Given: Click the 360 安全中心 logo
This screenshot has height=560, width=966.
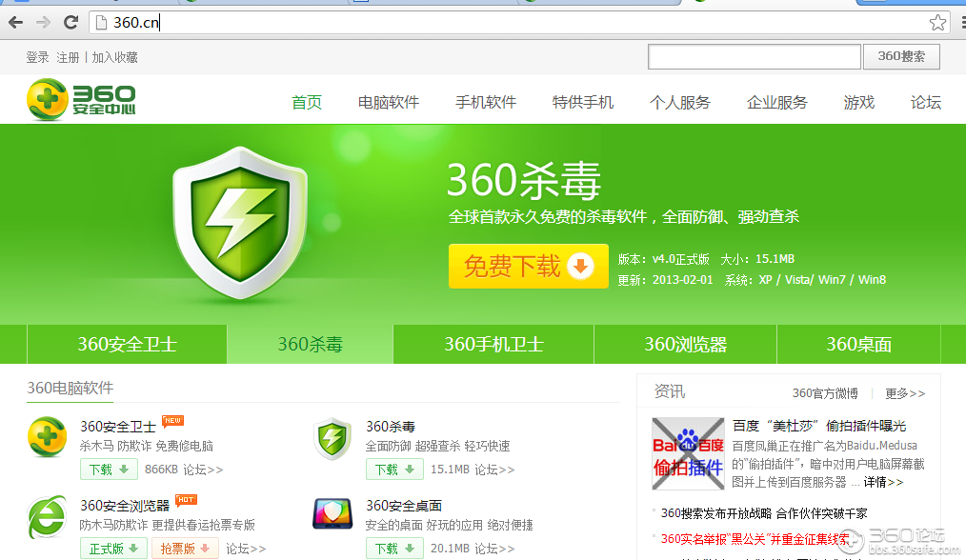Looking at the screenshot, I should click(x=81, y=99).
